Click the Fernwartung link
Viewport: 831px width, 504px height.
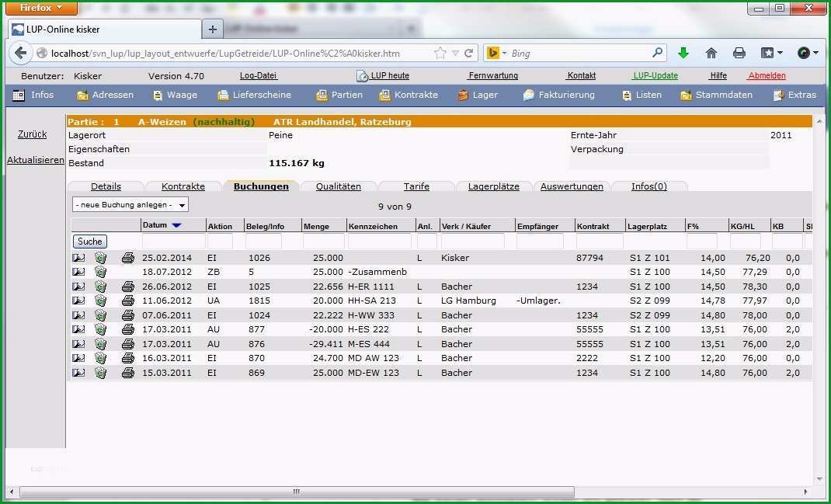coord(493,76)
